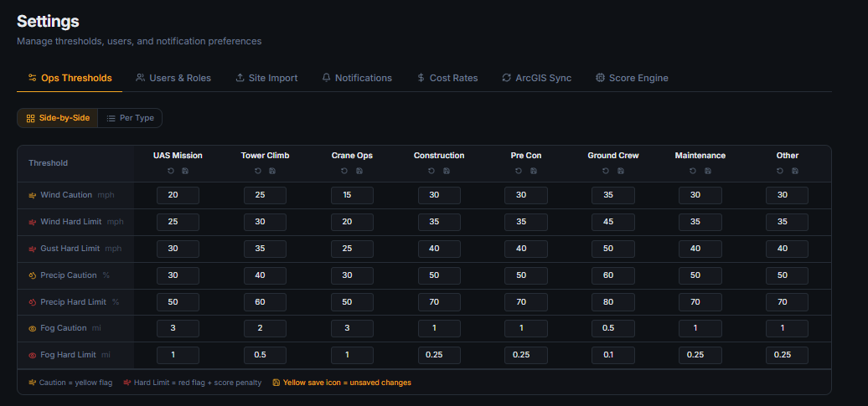Click the Fog Hard Limit red eye icon
Image resolution: width=868 pixels, height=406 pixels.
[32, 355]
